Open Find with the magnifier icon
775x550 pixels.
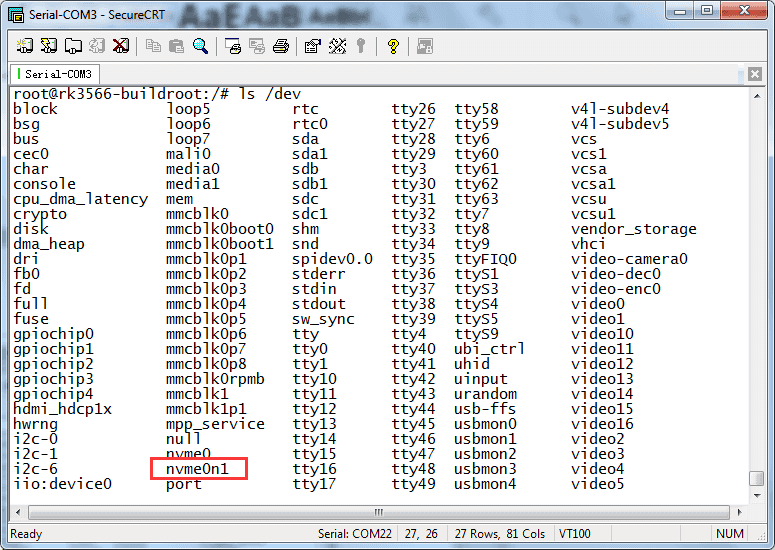[200, 46]
